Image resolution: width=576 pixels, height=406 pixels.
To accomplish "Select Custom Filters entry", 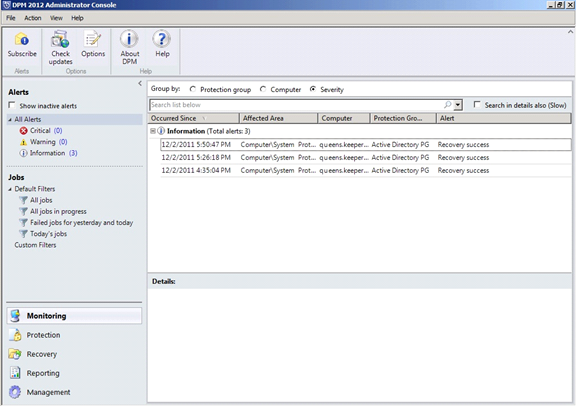I will coord(35,245).
